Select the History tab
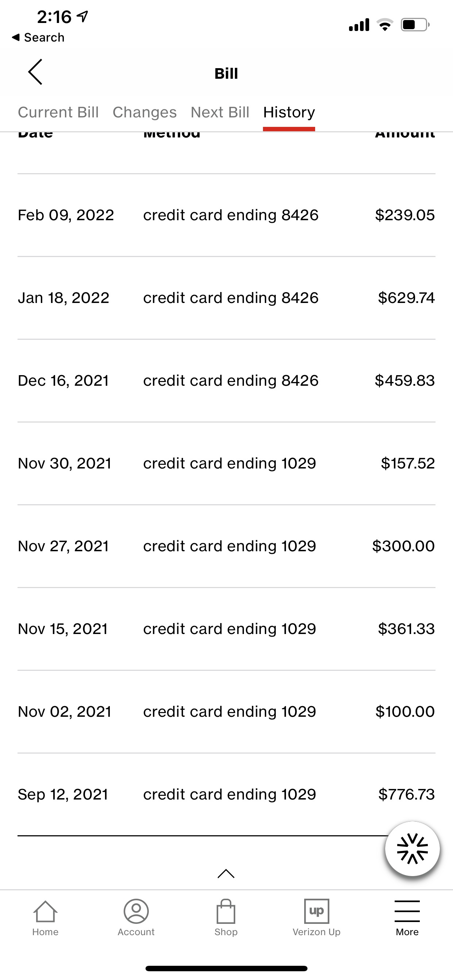 (289, 112)
